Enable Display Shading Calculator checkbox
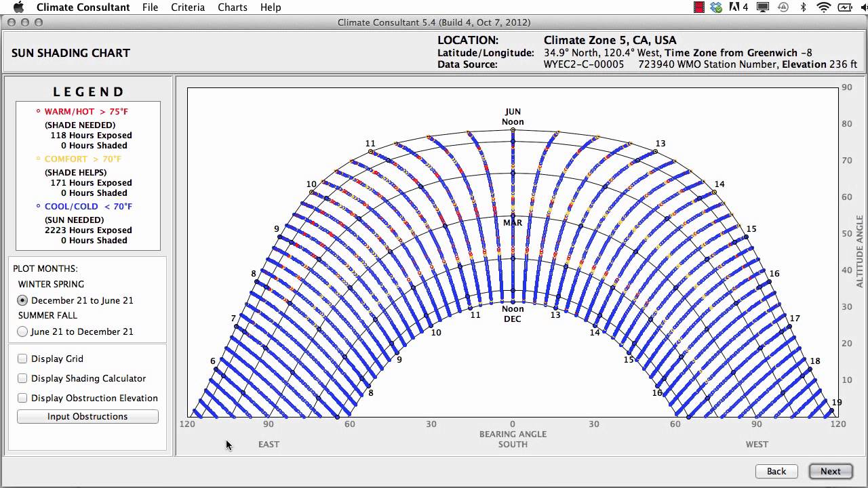The width and height of the screenshot is (868, 488). click(22, 378)
